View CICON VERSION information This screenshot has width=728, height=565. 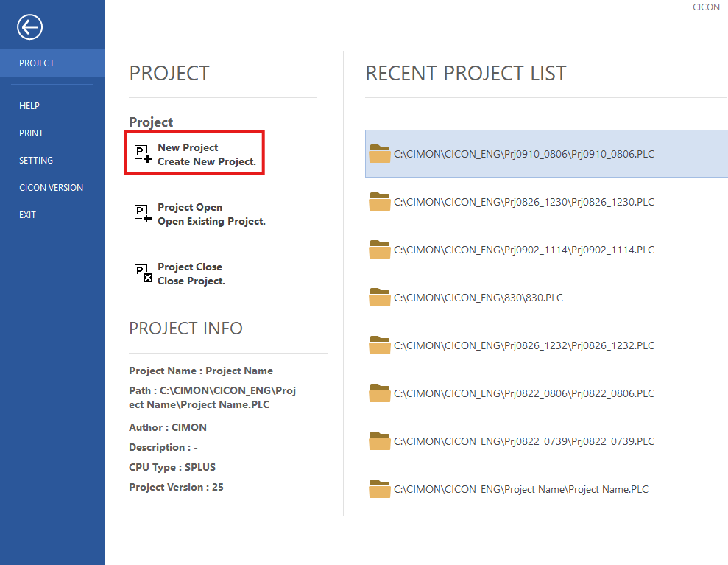pyautogui.click(x=51, y=188)
